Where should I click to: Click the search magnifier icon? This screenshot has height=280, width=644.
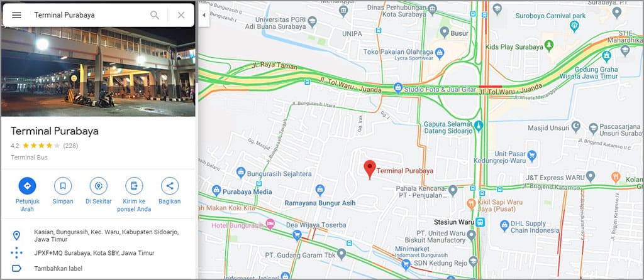pos(155,15)
